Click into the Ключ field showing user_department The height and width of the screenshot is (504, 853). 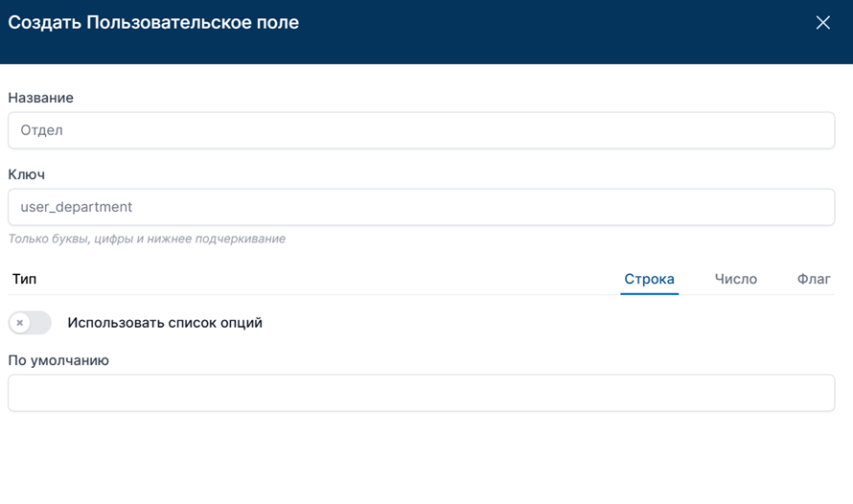(x=421, y=207)
